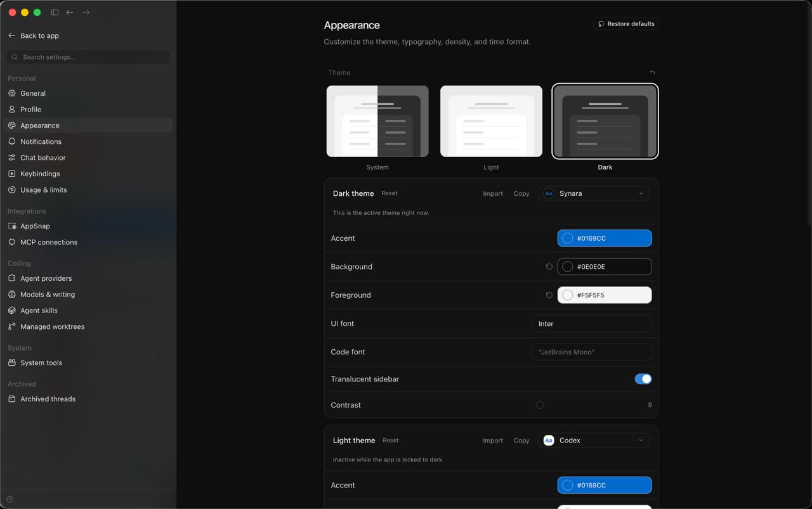Image resolution: width=812 pixels, height=509 pixels.
Task: Click the Restore defaults button
Action: click(x=626, y=23)
